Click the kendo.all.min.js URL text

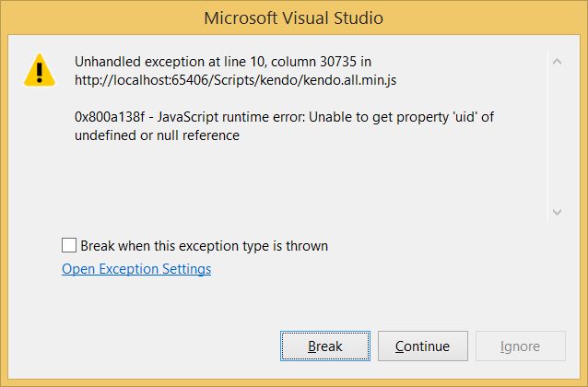click(x=235, y=80)
